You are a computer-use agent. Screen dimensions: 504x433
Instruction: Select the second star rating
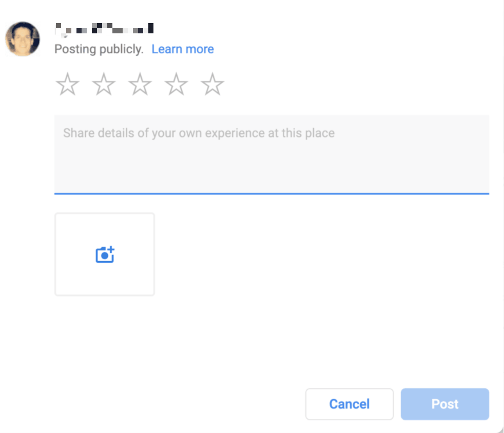point(104,84)
